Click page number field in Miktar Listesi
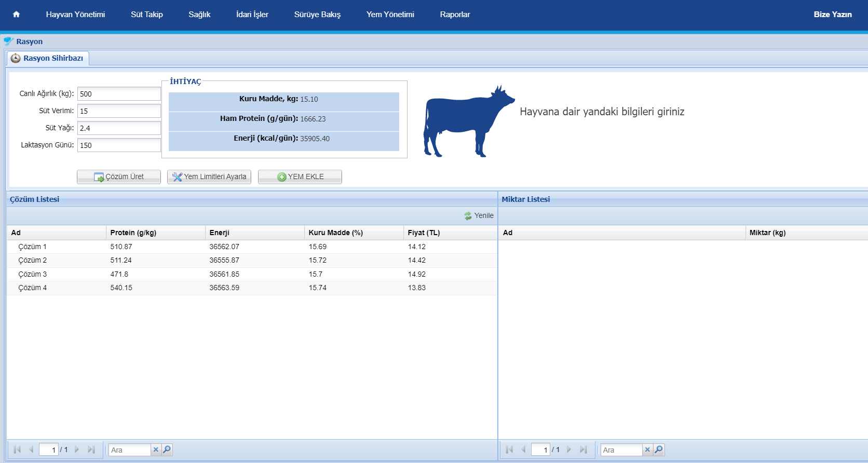868x463 pixels. 541,450
